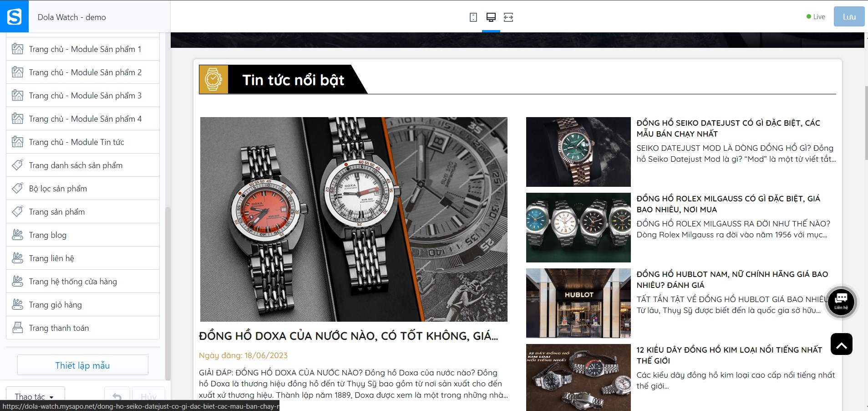The height and width of the screenshot is (411, 868).
Task: Click the gold watch icon beside Tin tức nổi bật
Action: coord(213,80)
